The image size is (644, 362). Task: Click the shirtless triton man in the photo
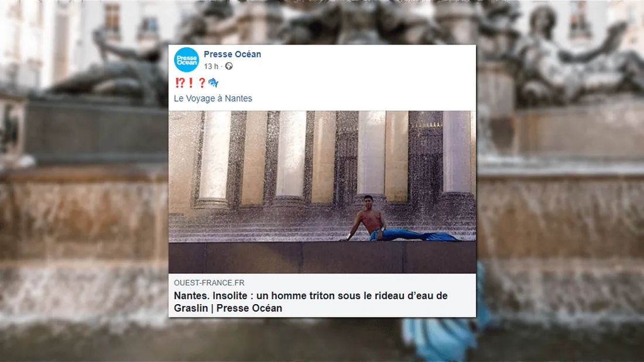click(366, 218)
